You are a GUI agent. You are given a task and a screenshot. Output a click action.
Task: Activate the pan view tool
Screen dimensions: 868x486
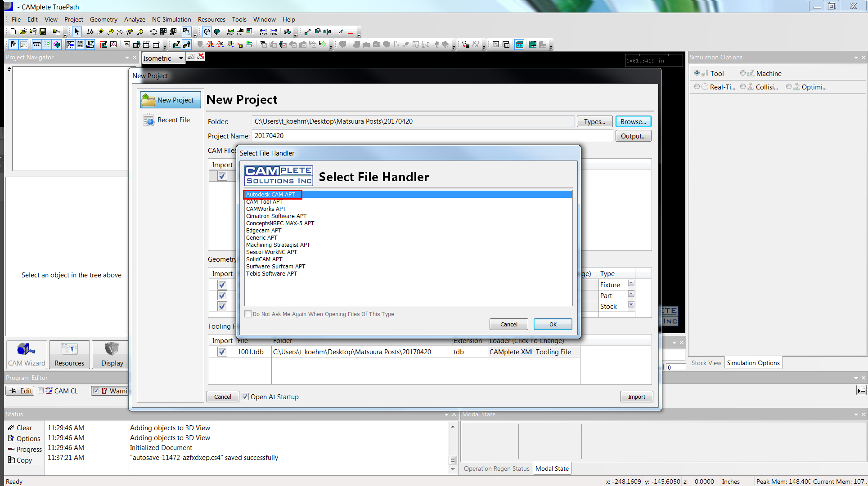100,31
